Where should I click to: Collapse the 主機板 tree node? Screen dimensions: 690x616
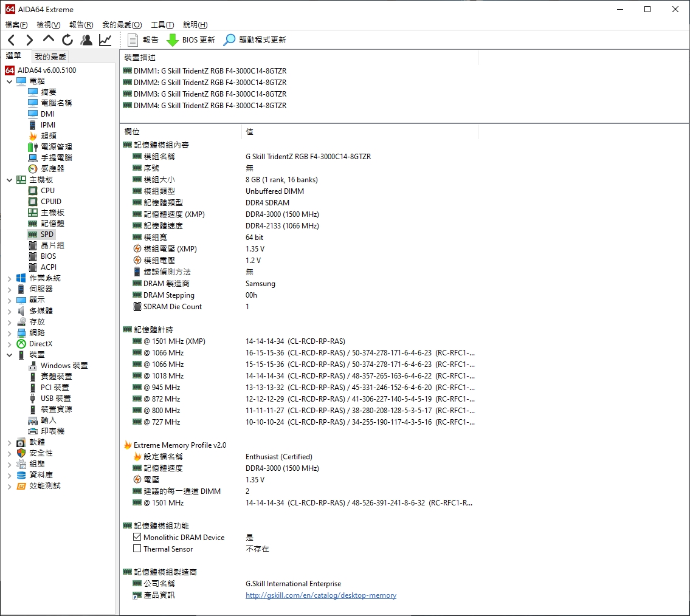(x=9, y=180)
